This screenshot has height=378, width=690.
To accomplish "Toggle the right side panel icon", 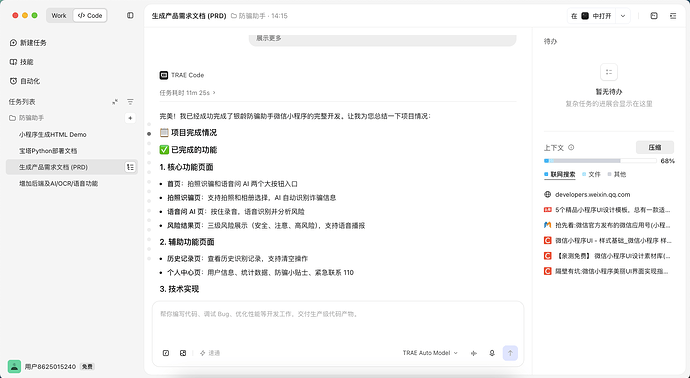I will pos(673,16).
